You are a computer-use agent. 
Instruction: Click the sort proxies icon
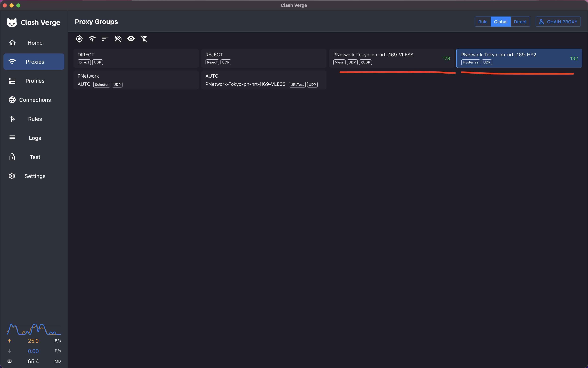pyautogui.click(x=105, y=39)
